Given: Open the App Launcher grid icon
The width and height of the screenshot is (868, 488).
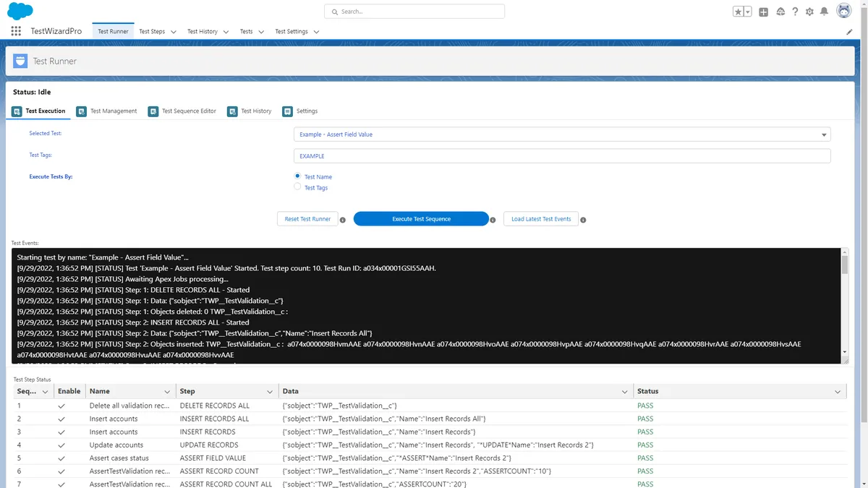Looking at the screenshot, I should [x=16, y=31].
